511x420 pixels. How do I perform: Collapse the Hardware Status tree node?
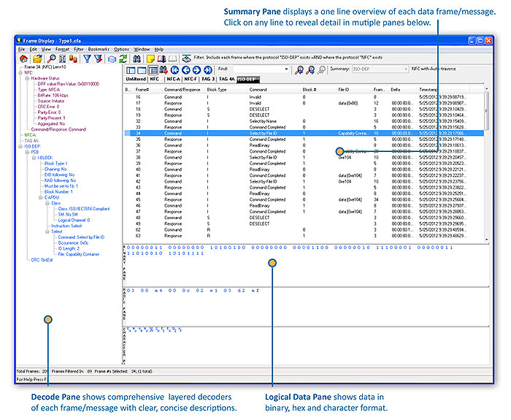tap(27, 78)
